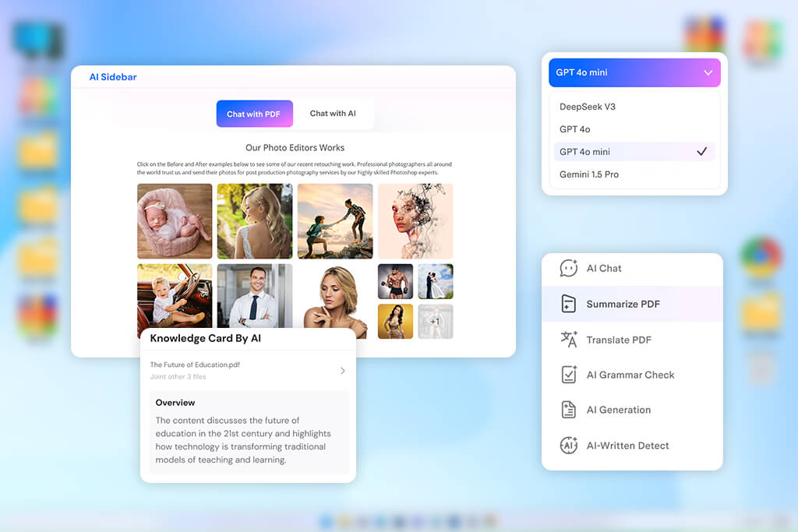
Task: Click the Knowledge Card By AI heading
Action: point(206,338)
